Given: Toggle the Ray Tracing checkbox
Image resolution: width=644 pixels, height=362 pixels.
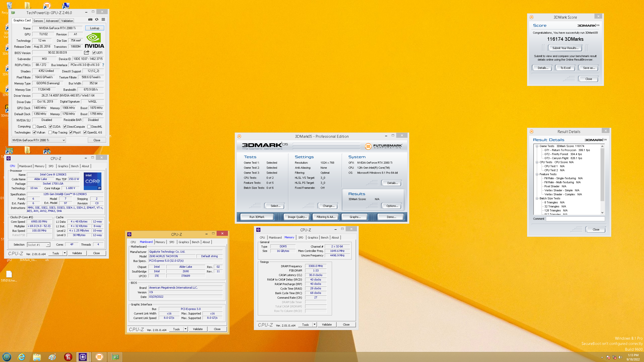Looking at the screenshot, I should [50, 132].
